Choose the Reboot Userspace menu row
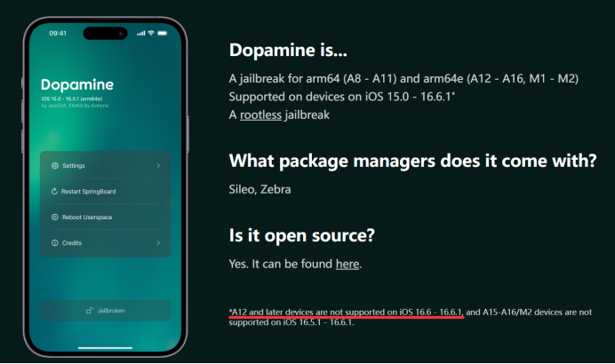Viewport: 615px width, 364px height. [105, 217]
